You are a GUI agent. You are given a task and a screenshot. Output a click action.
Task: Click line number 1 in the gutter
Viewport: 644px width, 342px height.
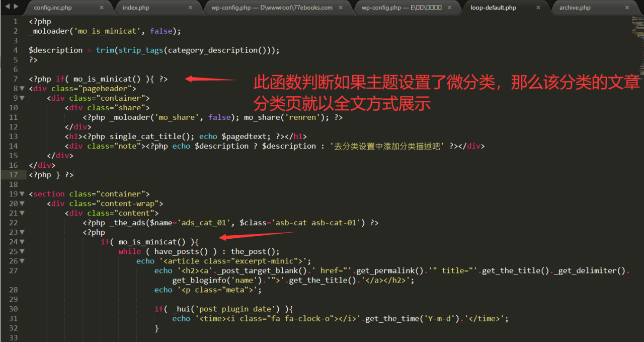pos(15,21)
